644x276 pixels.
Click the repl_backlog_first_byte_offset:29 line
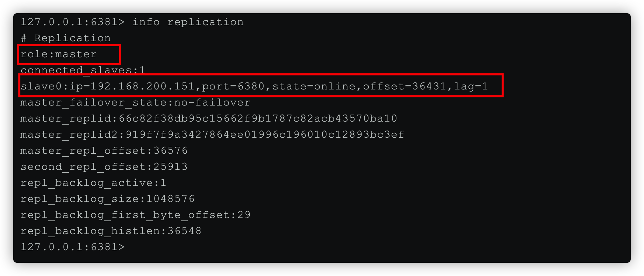coord(135,215)
